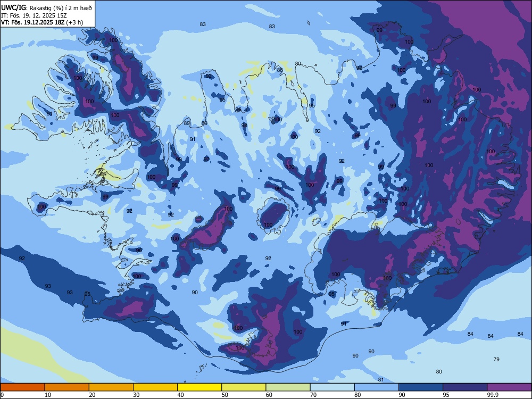Click the '99.9' legend scale label
Screen dimensions: 532x399
pos(492,395)
